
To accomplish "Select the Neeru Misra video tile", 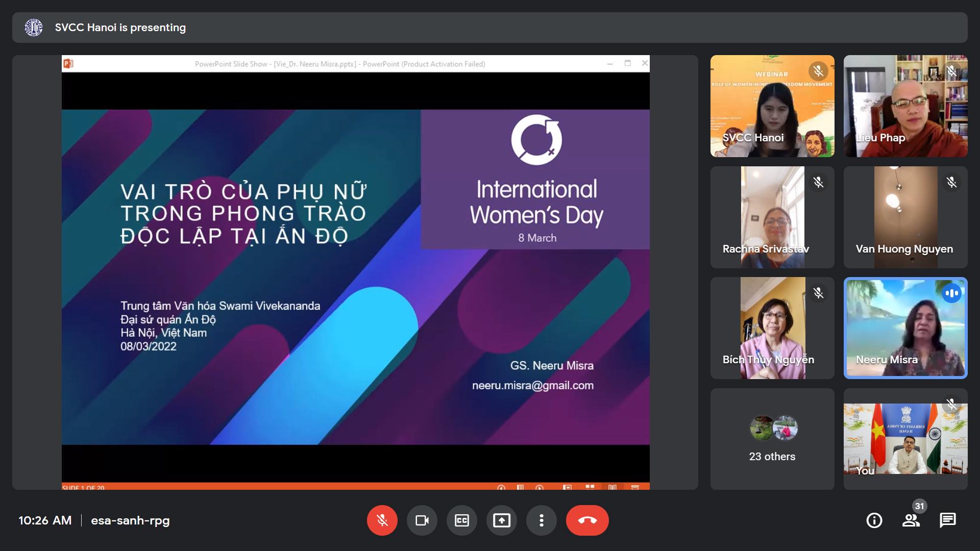I will coord(905,328).
